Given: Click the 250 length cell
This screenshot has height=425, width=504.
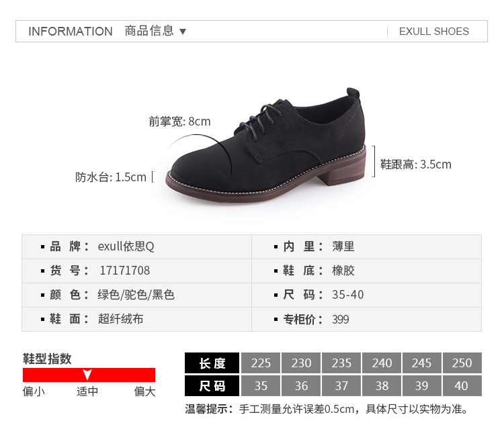Looking at the screenshot, I should pyautogui.click(x=462, y=363).
